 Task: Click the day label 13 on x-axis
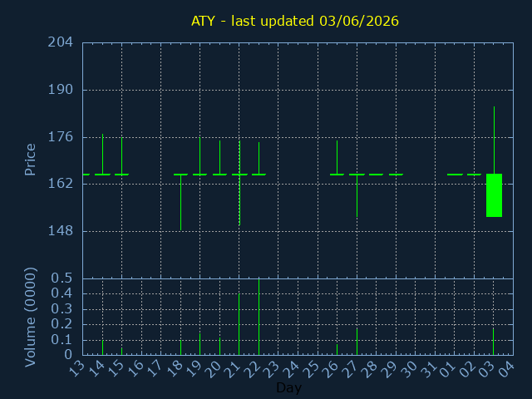(77, 369)
